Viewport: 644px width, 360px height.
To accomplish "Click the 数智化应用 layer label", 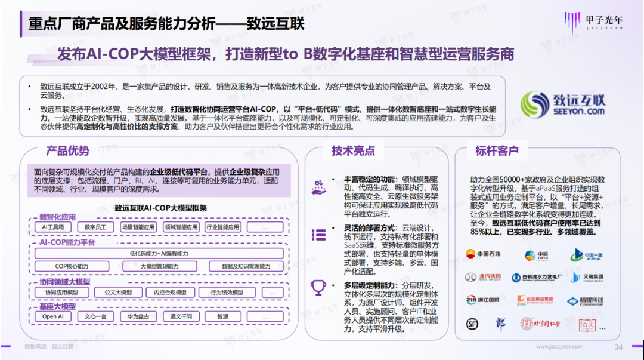I will pos(57,217).
